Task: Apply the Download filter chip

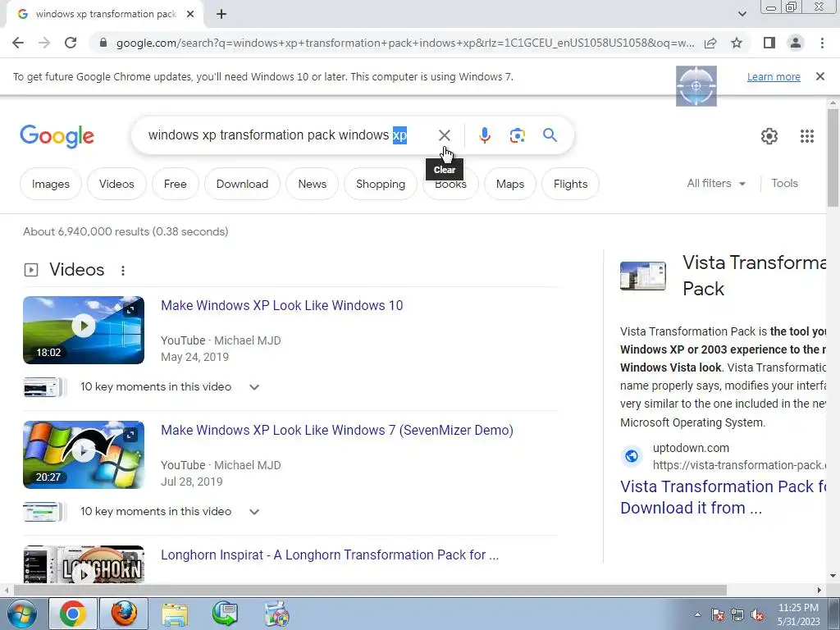Action: [x=242, y=184]
